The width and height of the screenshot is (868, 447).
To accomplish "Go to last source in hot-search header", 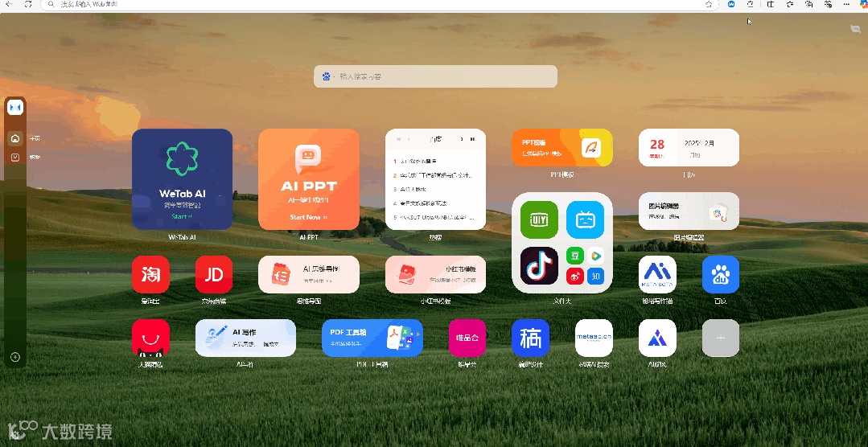I will pyautogui.click(x=472, y=139).
